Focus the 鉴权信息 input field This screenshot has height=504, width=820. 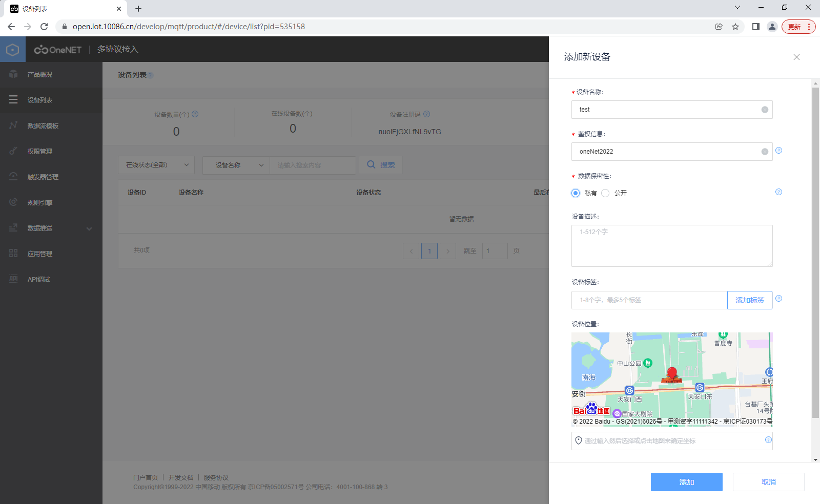672,152
